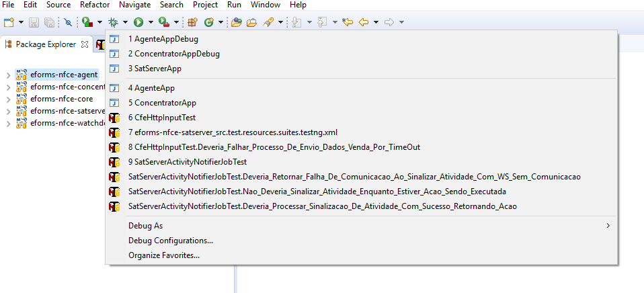Click the New wizard toolbar icon

tap(9, 22)
